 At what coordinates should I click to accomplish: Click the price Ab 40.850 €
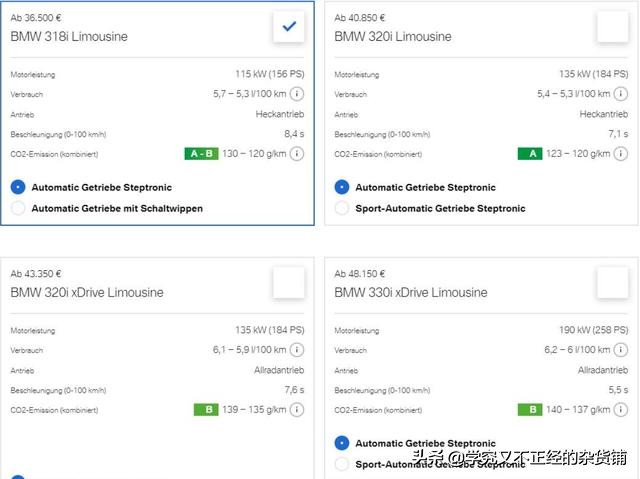(x=360, y=18)
